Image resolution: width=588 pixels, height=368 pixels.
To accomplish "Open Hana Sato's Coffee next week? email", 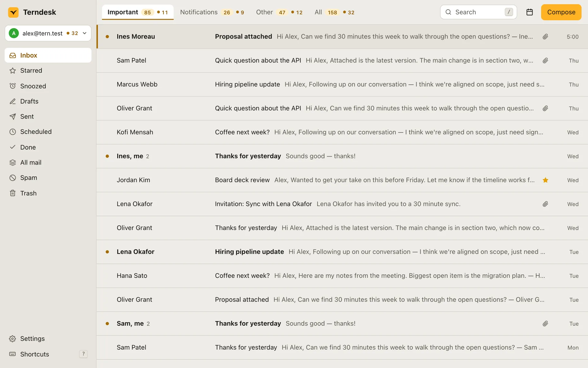I will tap(342, 276).
